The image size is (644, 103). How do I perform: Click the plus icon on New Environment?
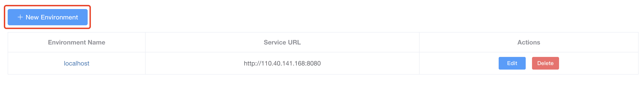click(20, 17)
